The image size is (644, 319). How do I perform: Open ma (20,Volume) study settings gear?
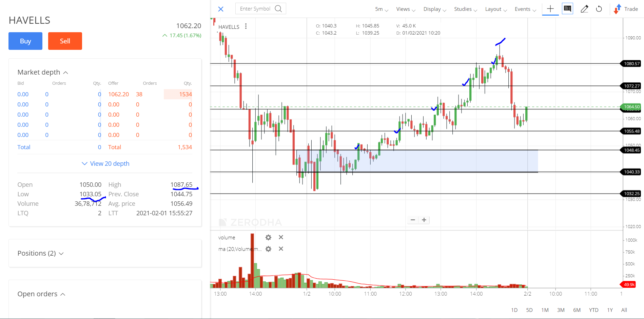click(x=268, y=249)
